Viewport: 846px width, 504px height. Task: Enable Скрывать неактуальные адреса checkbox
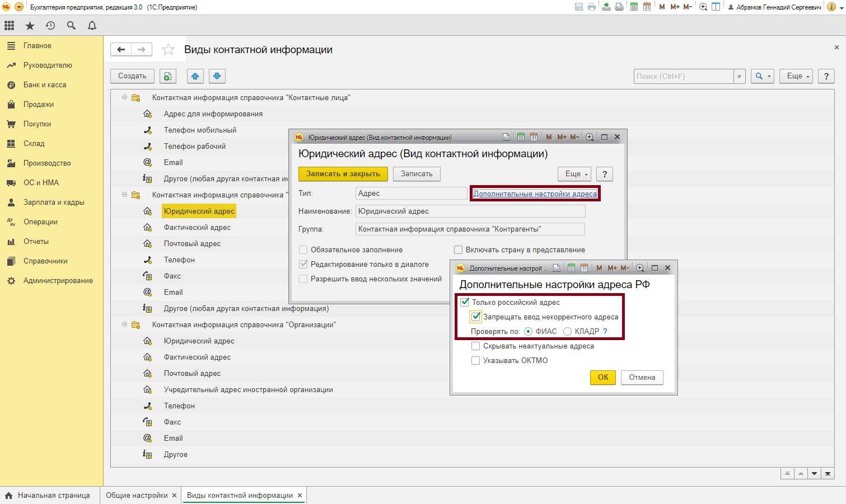(x=476, y=346)
